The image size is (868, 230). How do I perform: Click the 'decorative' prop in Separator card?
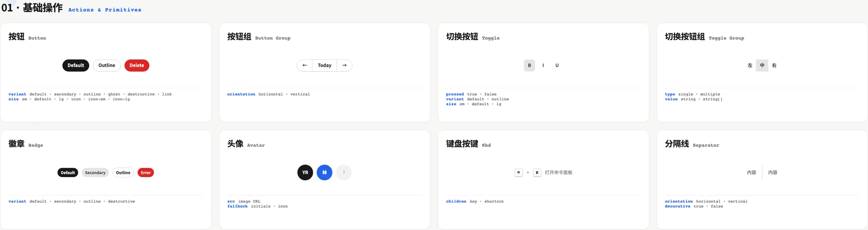click(x=678, y=206)
